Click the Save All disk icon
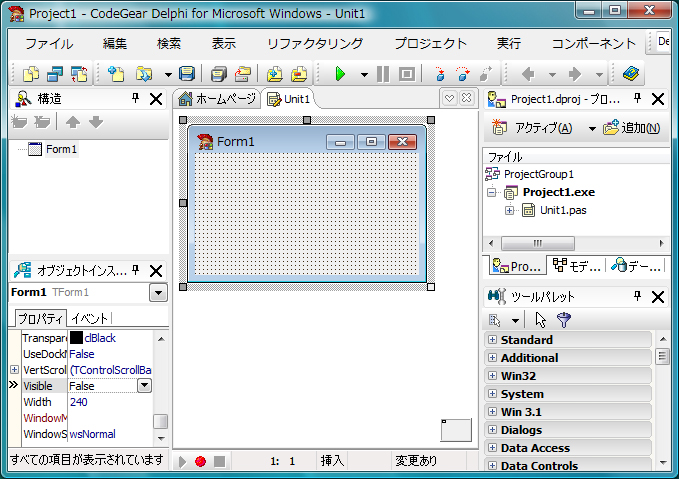The height and width of the screenshot is (479, 679). tap(187, 74)
